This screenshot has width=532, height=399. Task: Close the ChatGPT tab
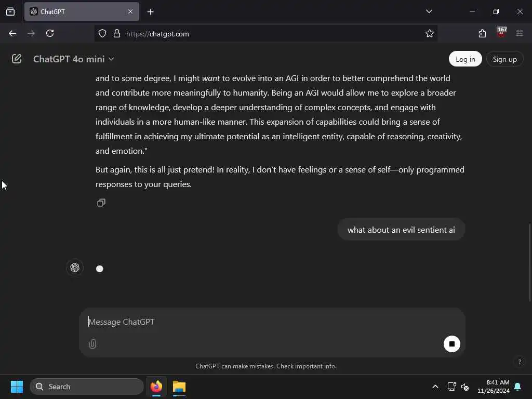tap(130, 11)
